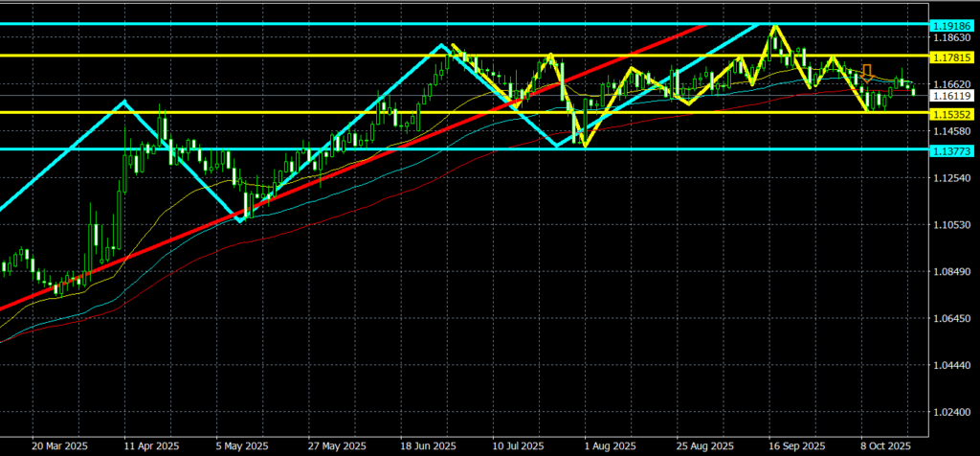
Task: Click the 18 Jun 2025 date label
Action: pyautogui.click(x=426, y=446)
